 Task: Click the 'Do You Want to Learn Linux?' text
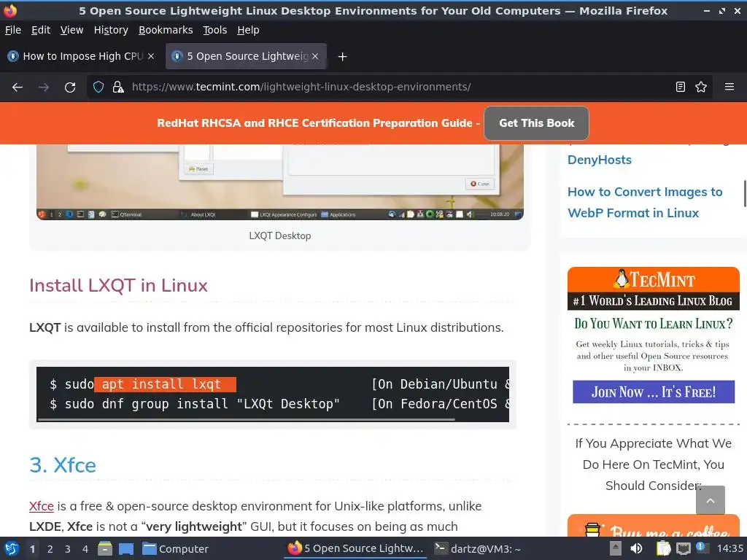point(653,324)
